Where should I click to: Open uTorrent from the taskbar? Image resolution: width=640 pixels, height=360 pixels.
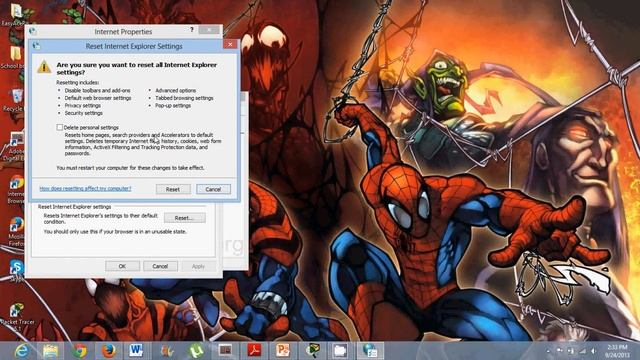point(196,351)
